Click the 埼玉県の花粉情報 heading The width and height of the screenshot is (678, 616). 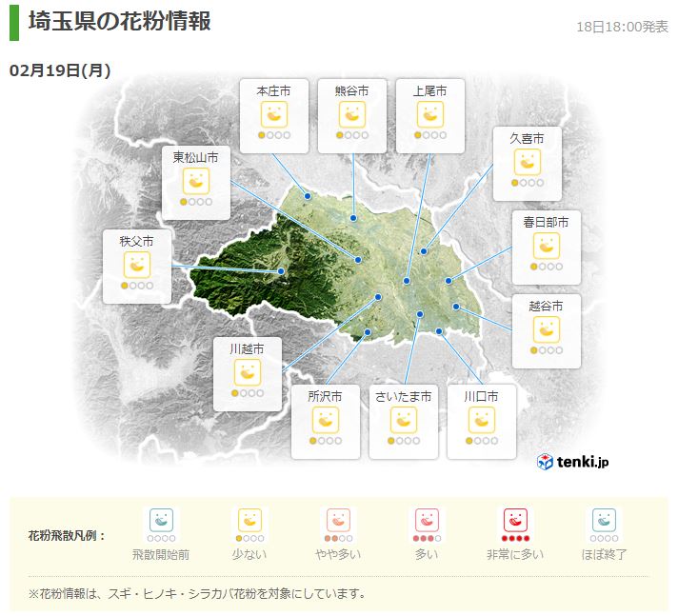tap(120, 21)
